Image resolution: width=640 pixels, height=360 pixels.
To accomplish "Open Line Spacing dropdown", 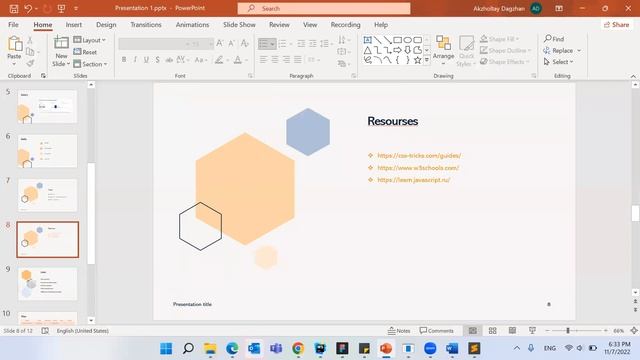I will (326, 43).
